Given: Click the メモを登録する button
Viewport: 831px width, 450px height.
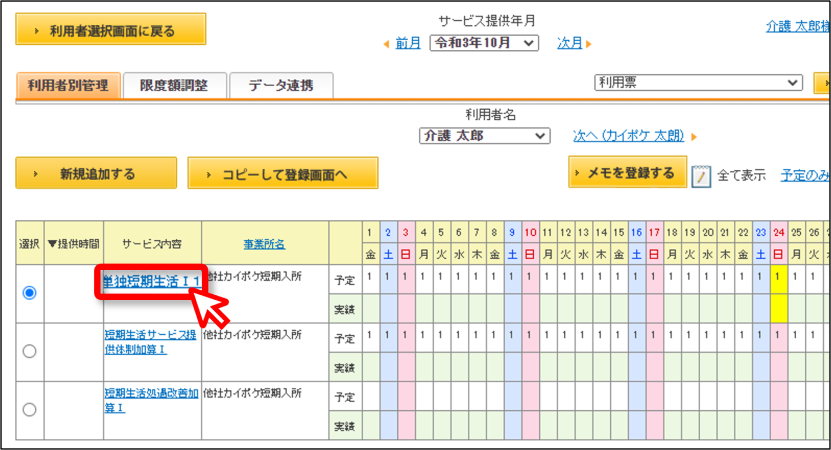Looking at the screenshot, I should click(628, 172).
